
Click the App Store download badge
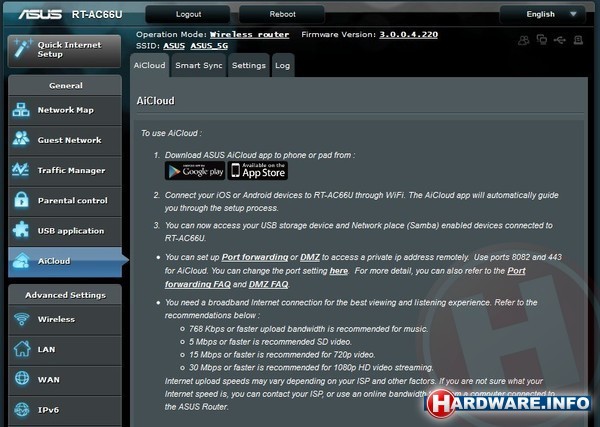(x=258, y=171)
